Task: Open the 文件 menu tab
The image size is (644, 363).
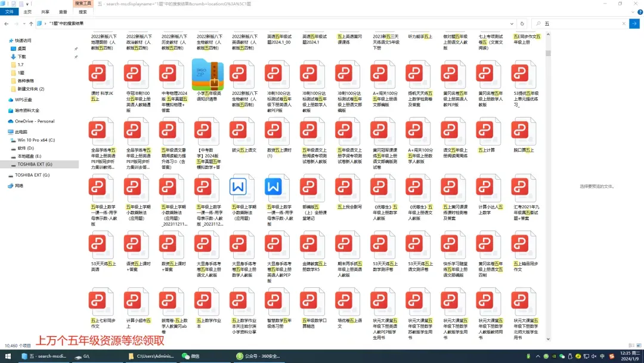Action: coord(9,12)
